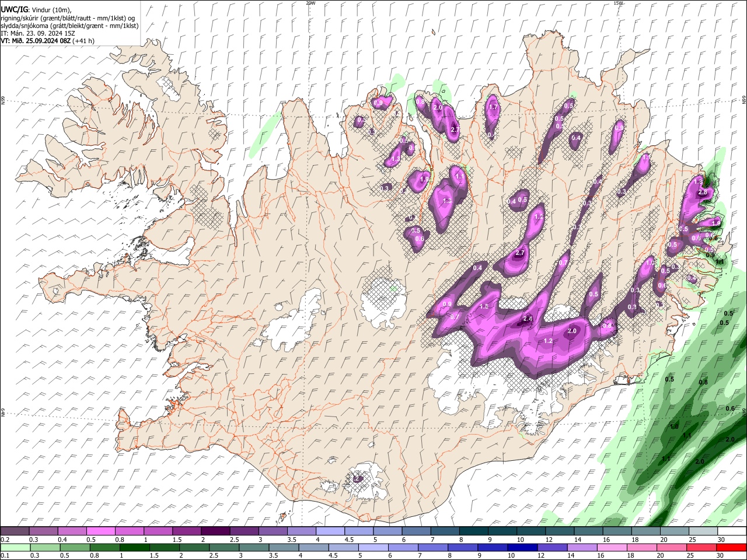Pick the bottom-scale red swatch after 30
This screenshot has width=747, height=560.
(731, 547)
